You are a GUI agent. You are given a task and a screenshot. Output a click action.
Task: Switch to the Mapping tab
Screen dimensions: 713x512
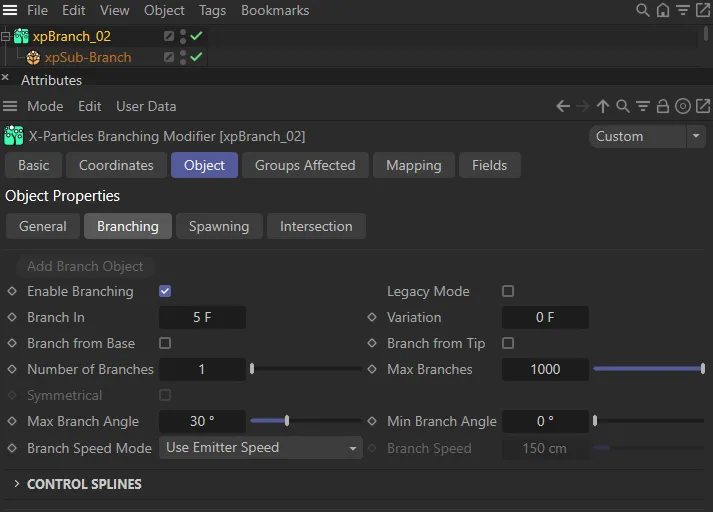tap(414, 165)
